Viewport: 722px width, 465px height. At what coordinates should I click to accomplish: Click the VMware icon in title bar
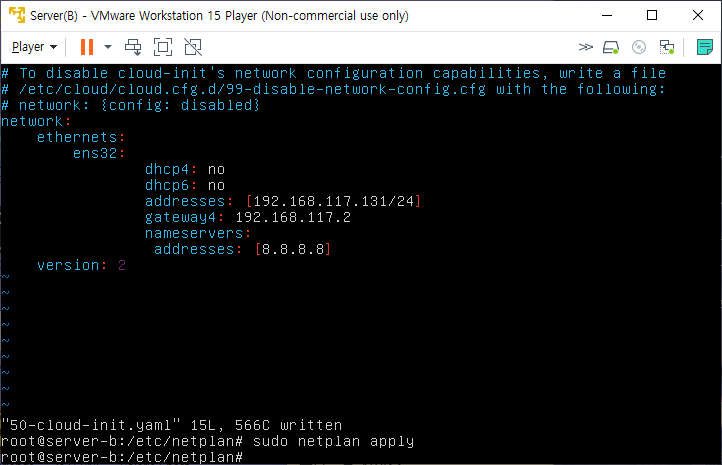(17, 15)
